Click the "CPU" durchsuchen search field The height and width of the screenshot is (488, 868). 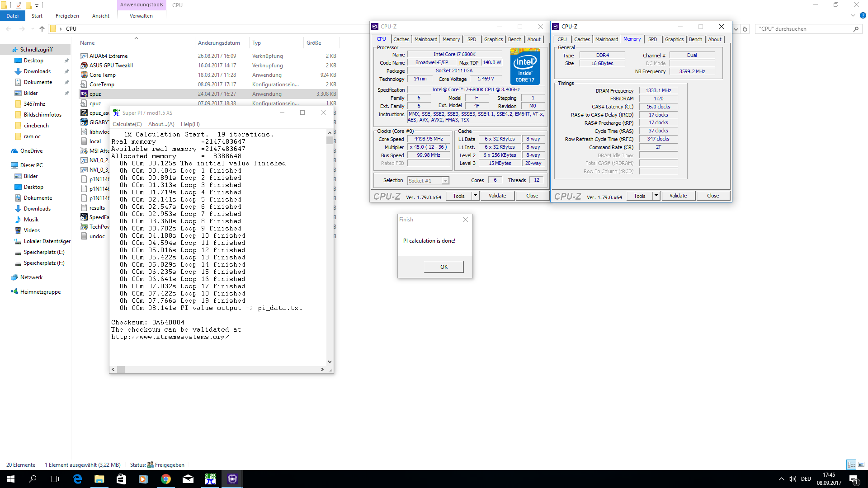coord(808,29)
